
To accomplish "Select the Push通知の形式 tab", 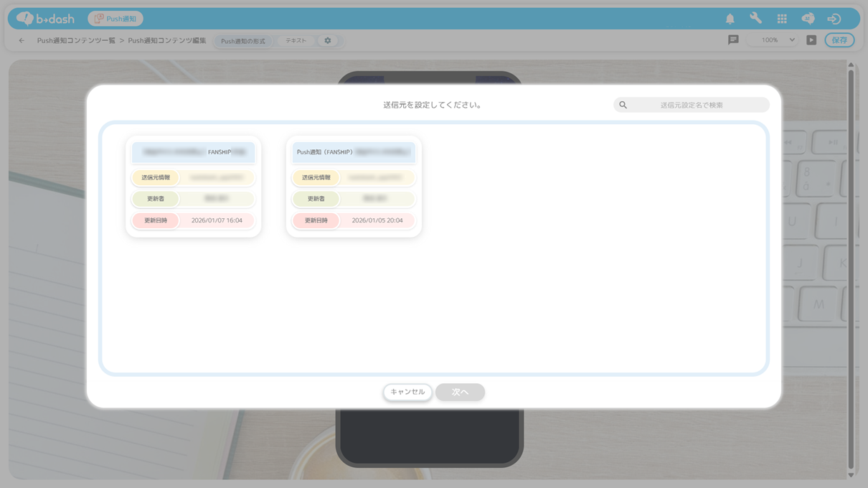I will click(x=242, y=41).
